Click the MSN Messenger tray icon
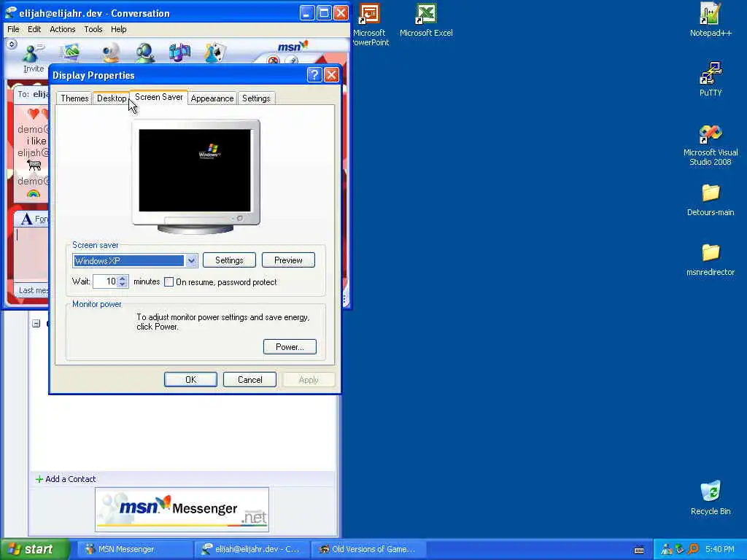Viewport: 747px width, 560px height. click(x=667, y=549)
